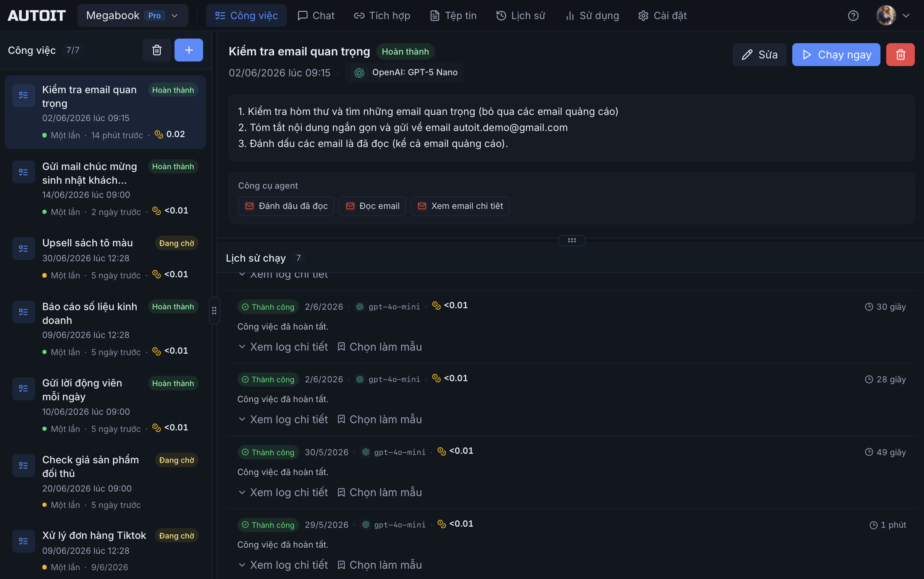The image size is (924, 579).
Task: Click the Sửa edit button
Action: point(759,55)
